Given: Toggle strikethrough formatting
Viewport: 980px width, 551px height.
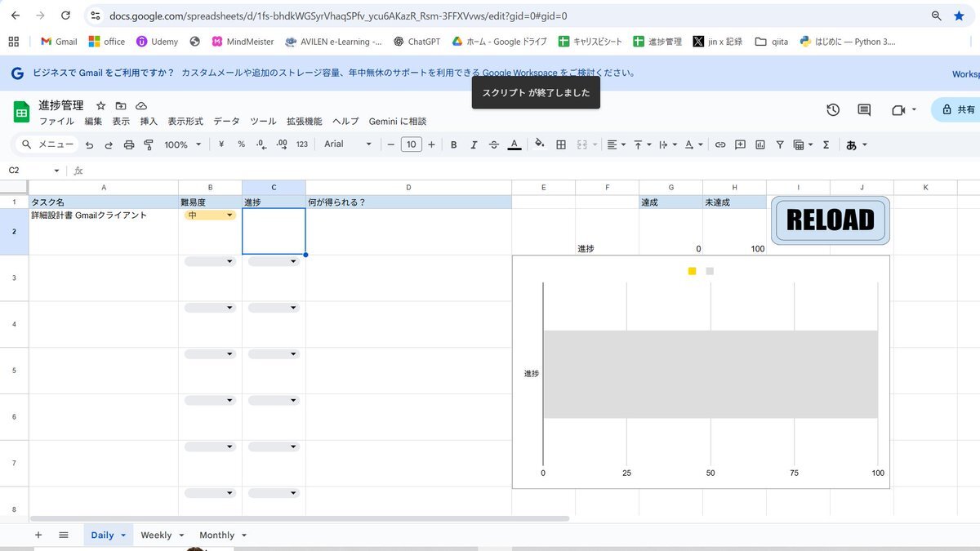Looking at the screenshot, I should 494,144.
